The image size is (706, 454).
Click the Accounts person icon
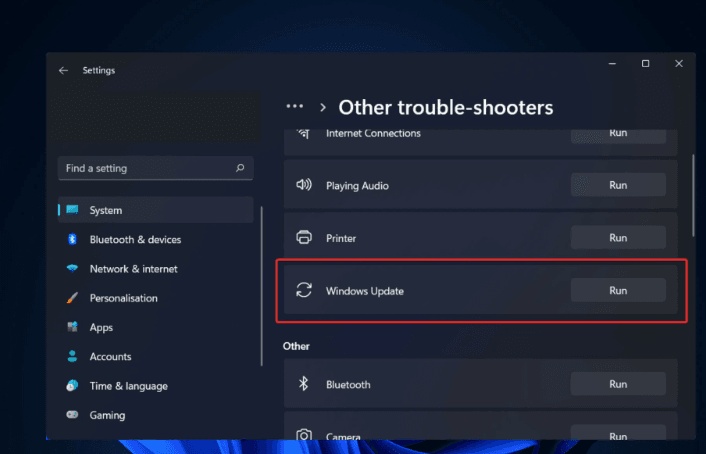[x=72, y=356]
